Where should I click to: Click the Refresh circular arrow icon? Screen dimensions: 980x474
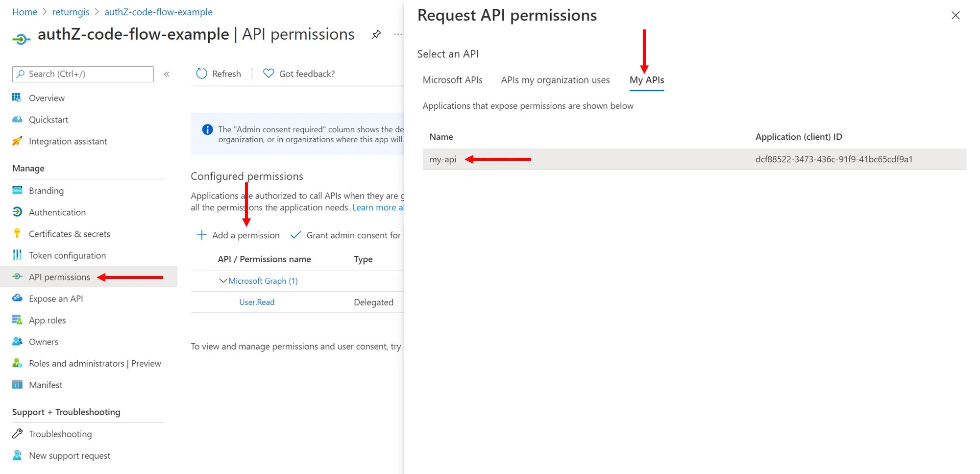[x=201, y=74]
